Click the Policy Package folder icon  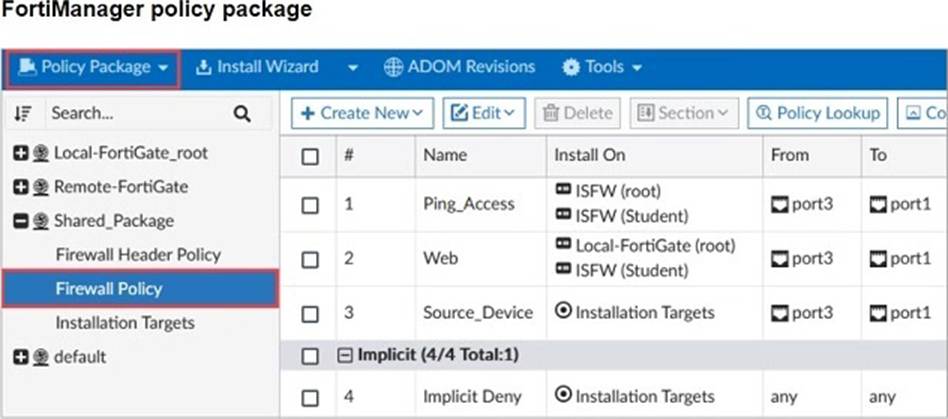coord(27,67)
